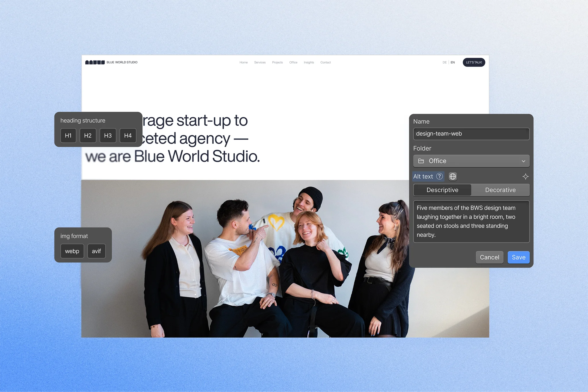Click the Alt text help question mark icon
588x392 pixels.
point(439,176)
